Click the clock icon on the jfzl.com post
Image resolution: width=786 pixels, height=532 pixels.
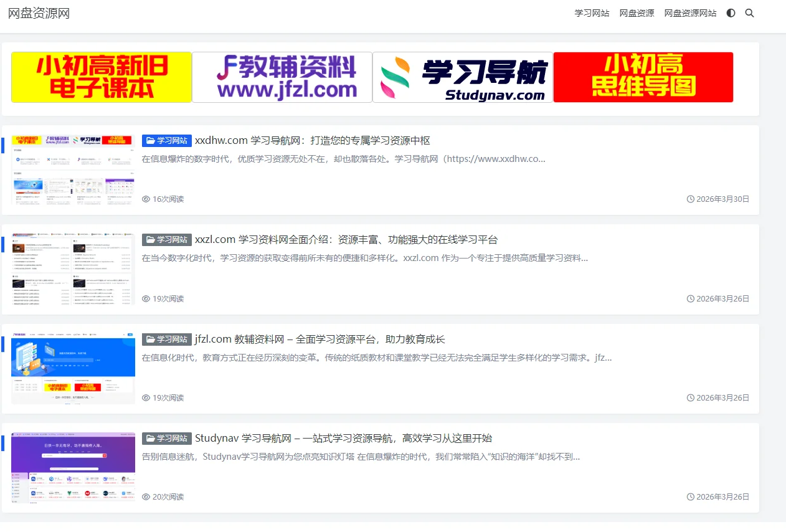pos(691,397)
